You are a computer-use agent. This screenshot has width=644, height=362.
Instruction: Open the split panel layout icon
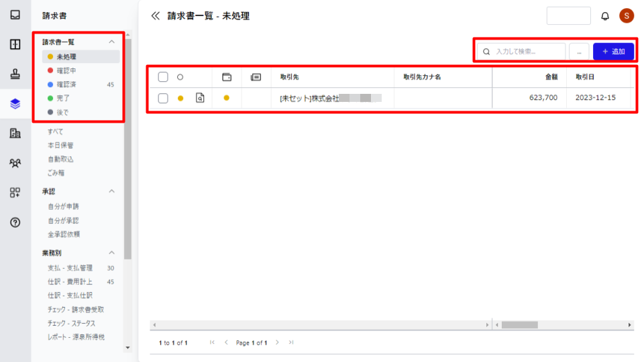(x=15, y=44)
